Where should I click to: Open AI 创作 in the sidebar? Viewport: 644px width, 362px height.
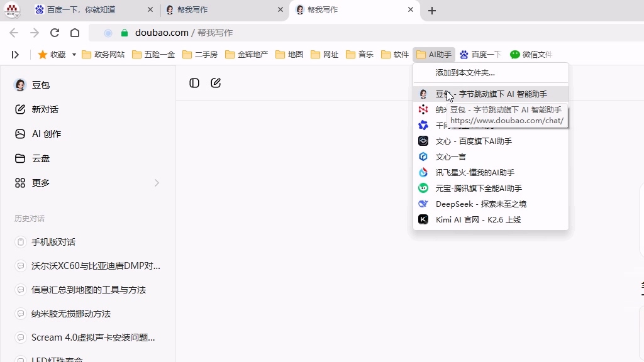(x=87, y=134)
